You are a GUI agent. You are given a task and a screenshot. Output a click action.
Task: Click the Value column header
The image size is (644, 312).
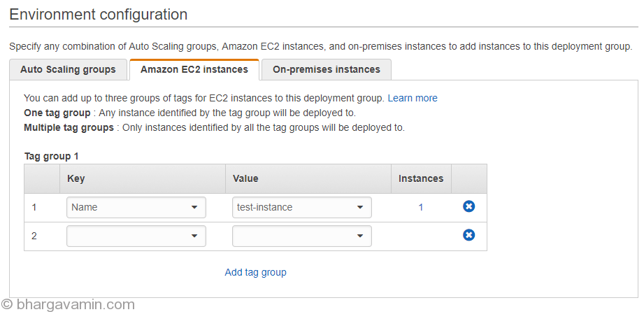pos(245,178)
